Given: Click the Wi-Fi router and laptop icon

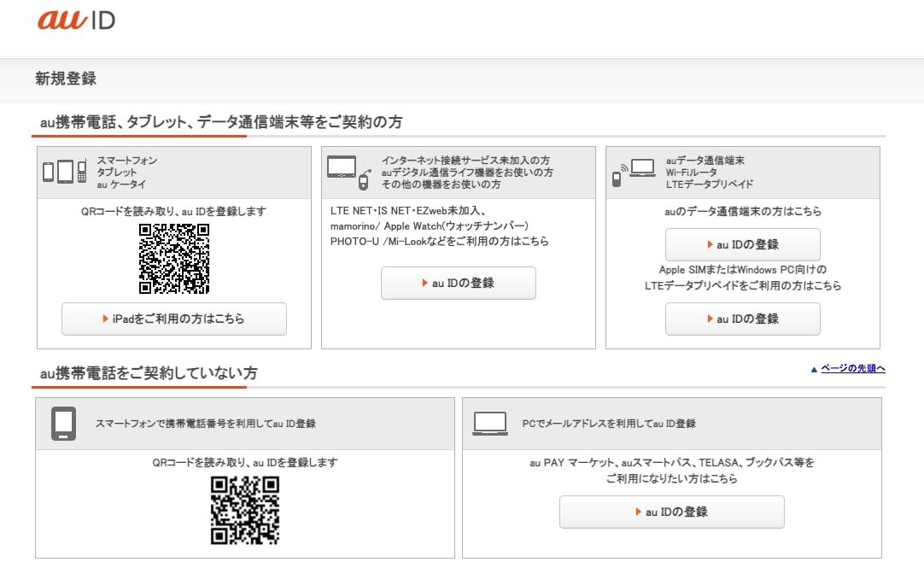Looking at the screenshot, I should [634, 172].
